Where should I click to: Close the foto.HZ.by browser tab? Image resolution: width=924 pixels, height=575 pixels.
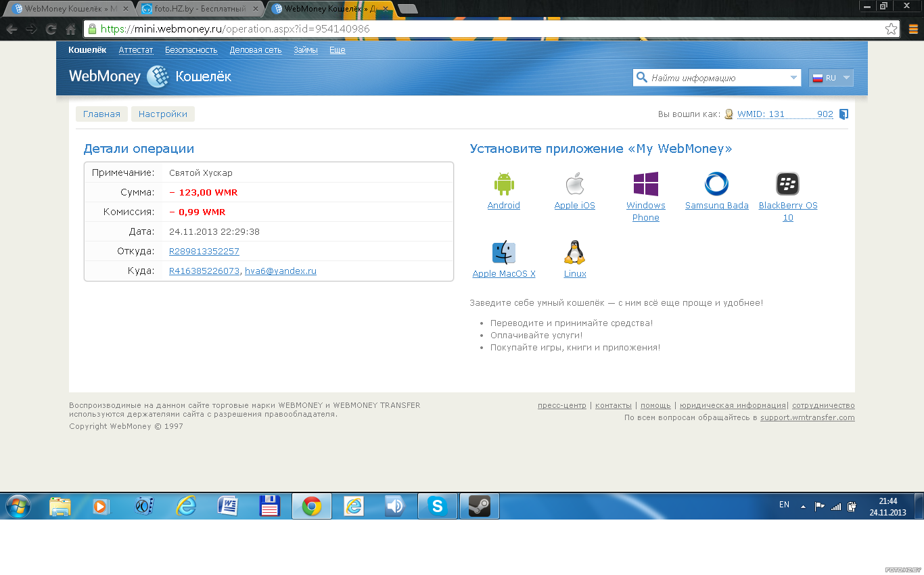(255, 9)
